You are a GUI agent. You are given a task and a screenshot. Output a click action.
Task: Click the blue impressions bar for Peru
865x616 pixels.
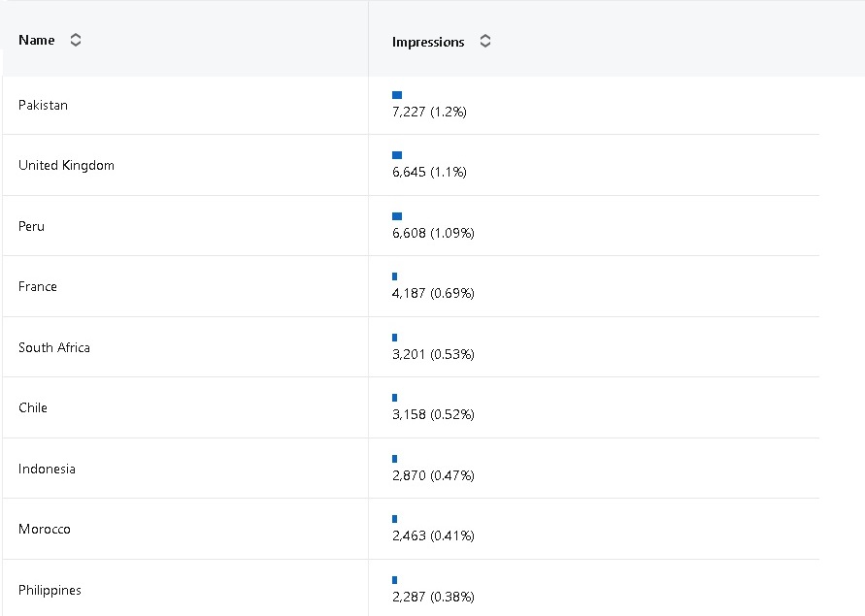pos(397,216)
